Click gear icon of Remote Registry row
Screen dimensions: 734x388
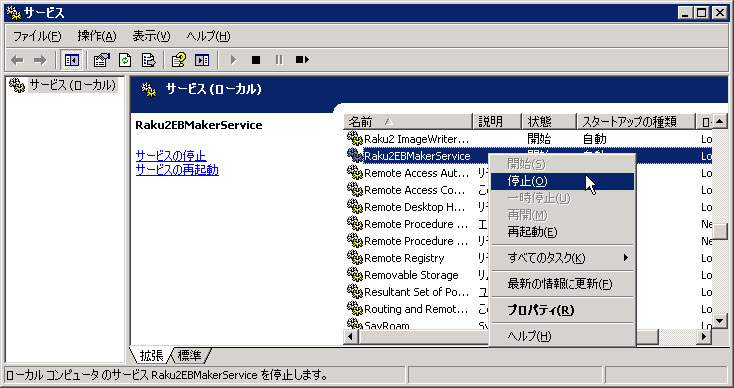355,258
